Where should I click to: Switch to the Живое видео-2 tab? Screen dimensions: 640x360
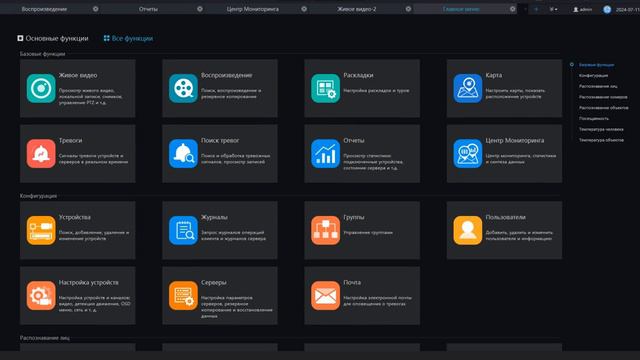[357, 9]
